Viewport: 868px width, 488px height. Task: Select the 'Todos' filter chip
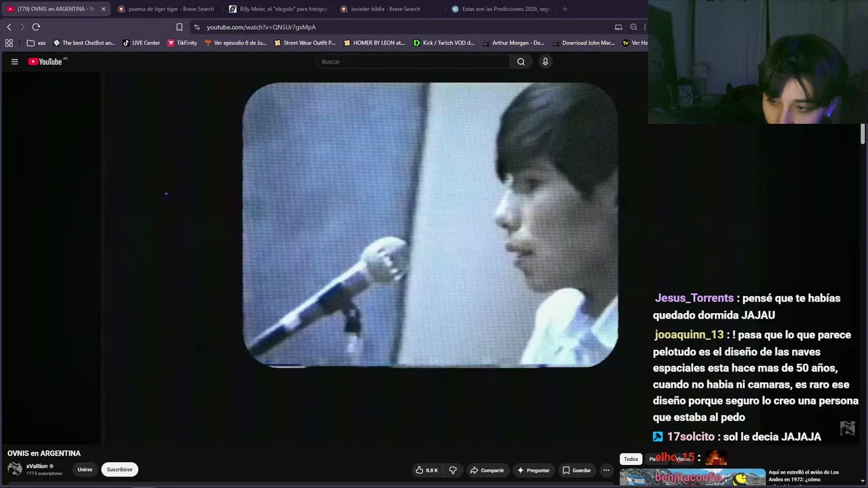pyautogui.click(x=631, y=459)
